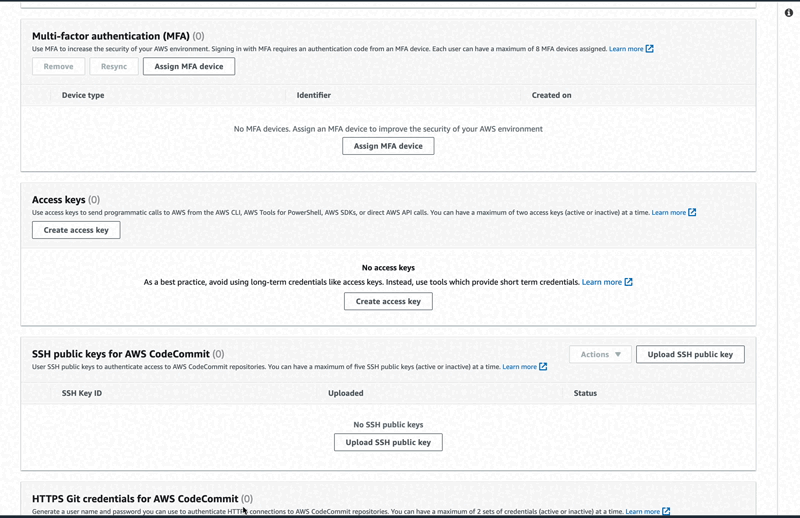800x518 pixels.
Task: Click external link icon beside Access keys Learn more
Action: [692, 212]
